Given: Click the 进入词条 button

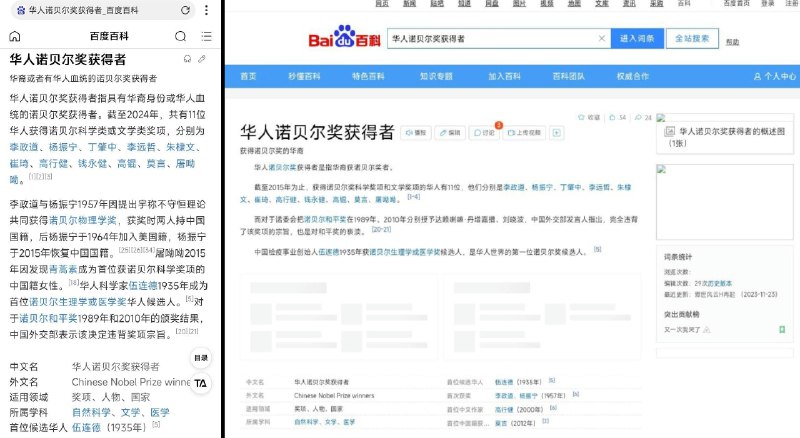Looking at the screenshot, I should [x=637, y=38].
